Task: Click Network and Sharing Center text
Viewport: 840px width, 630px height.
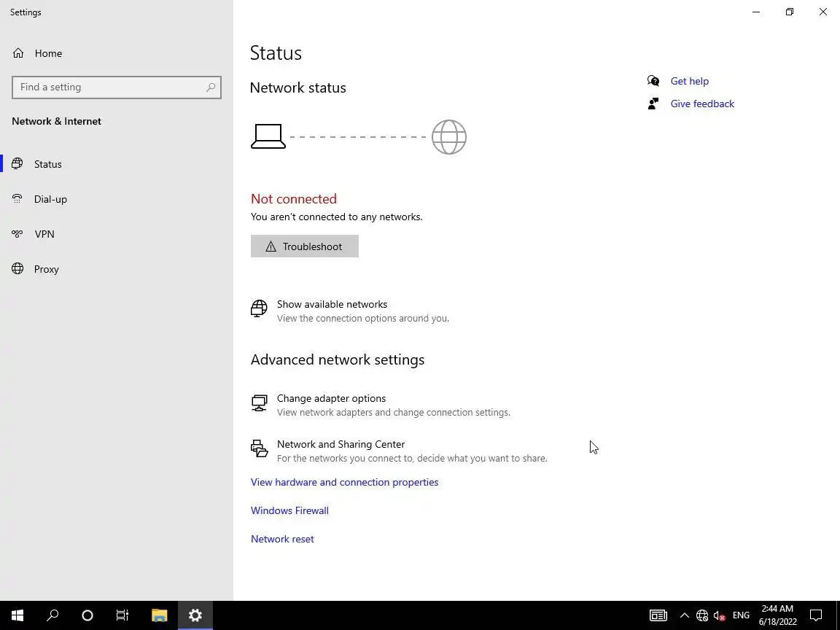Action: coord(341,444)
